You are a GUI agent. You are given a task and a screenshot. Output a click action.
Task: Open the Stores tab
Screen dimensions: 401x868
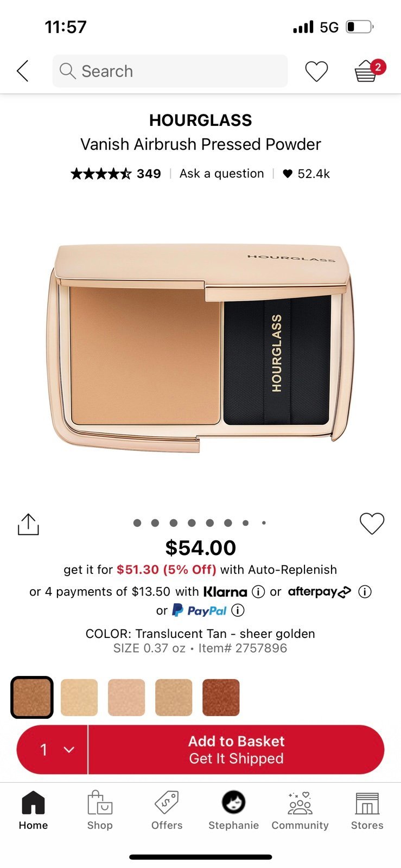click(x=367, y=810)
